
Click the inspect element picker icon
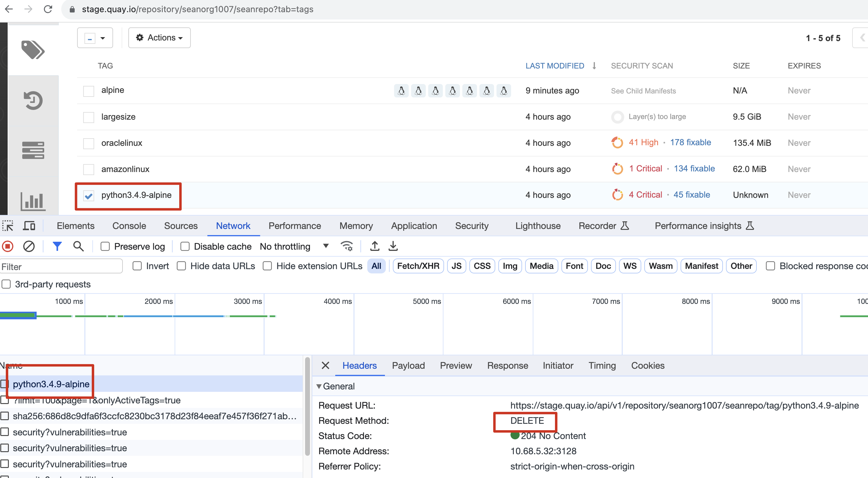pyautogui.click(x=8, y=226)
